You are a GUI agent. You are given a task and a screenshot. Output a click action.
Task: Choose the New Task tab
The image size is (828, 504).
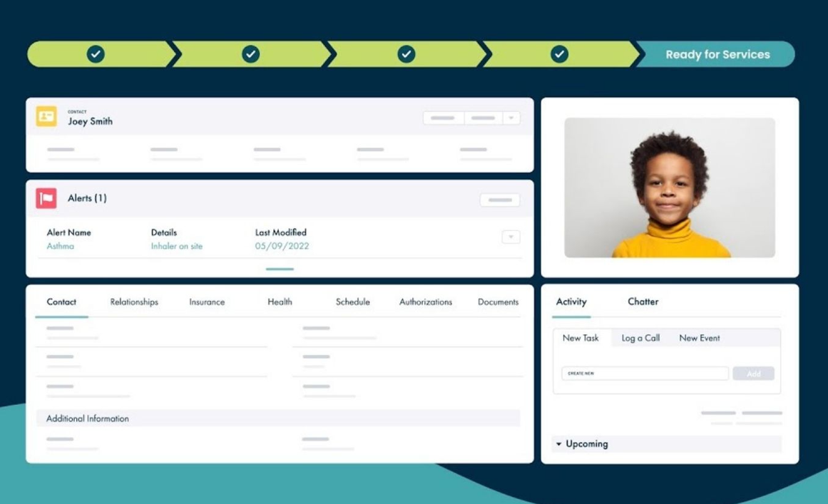click(581, 338)
